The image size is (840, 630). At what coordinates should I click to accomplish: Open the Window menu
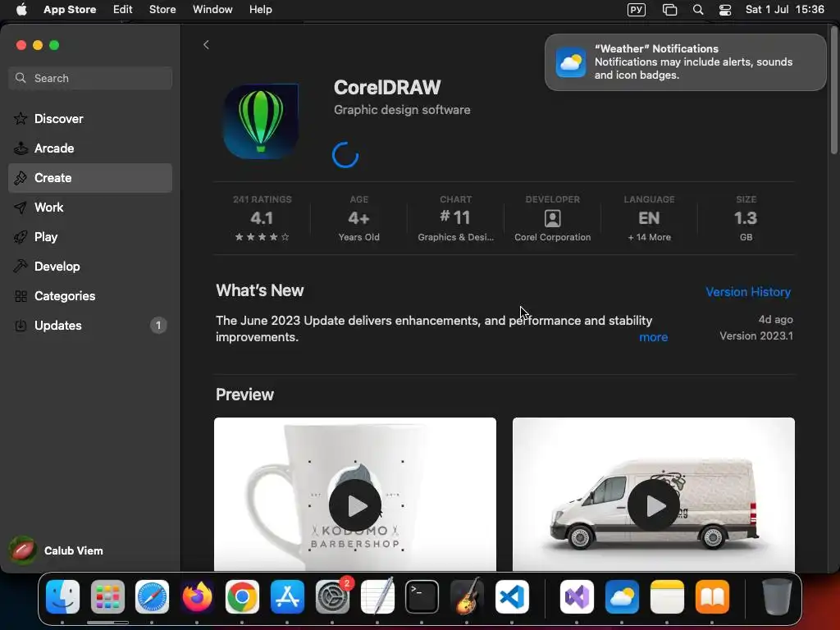pos(212,10)
